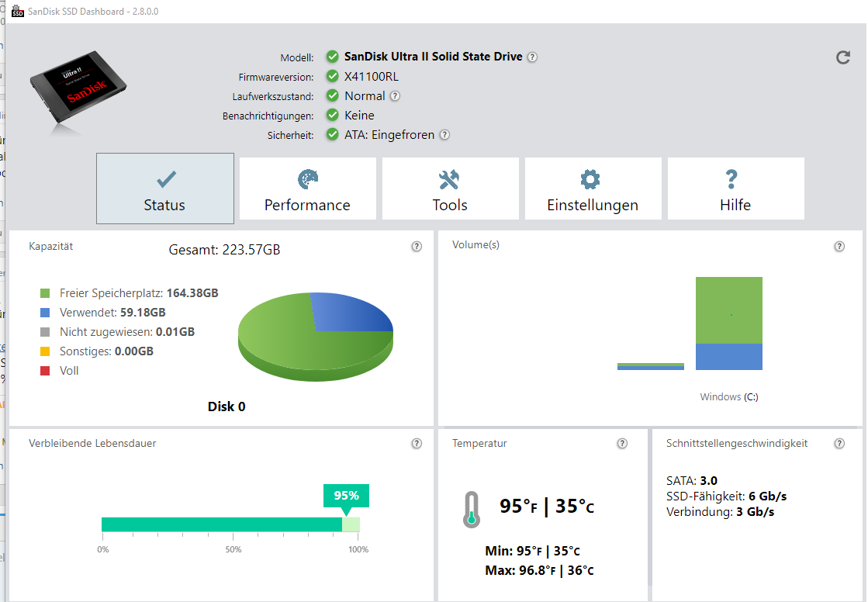Open the Temperatur help icon

622,443
